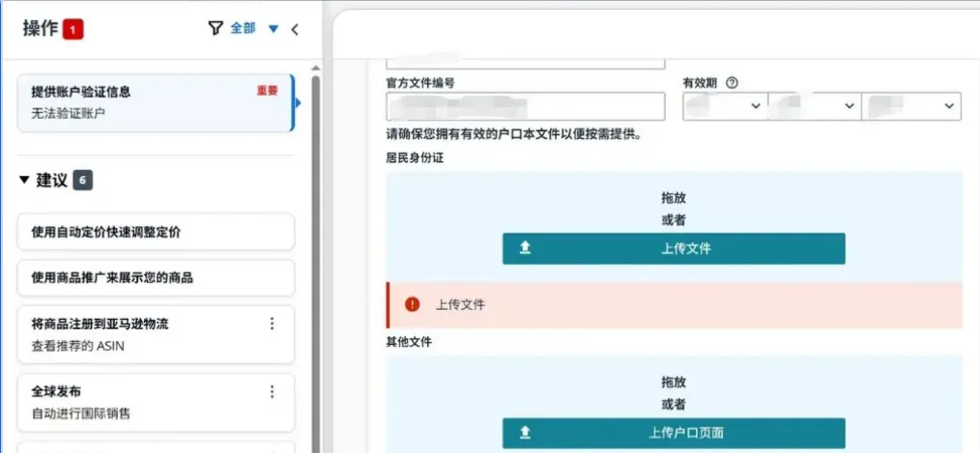Click the scrollbar up arrow in left panel
The width and height of the screenshot is (980, 453).
point(316,69)
